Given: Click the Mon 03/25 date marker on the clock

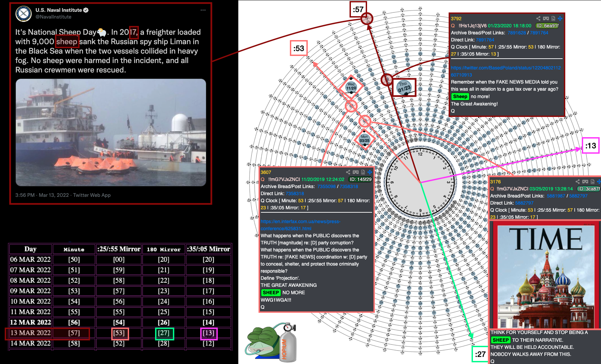Looking at the screenshot, I should coord(364,139).
